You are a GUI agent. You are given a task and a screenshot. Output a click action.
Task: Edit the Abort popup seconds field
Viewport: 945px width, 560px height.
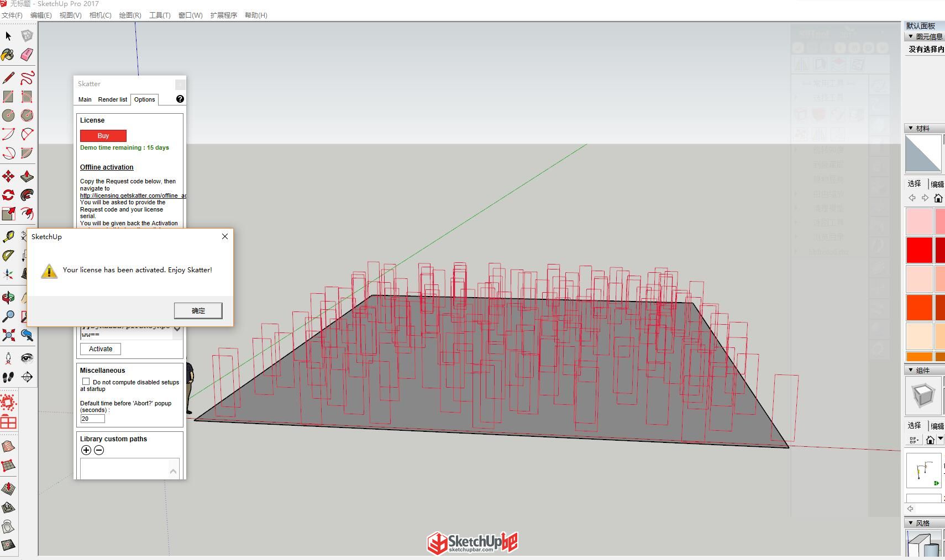coord(92,419)
